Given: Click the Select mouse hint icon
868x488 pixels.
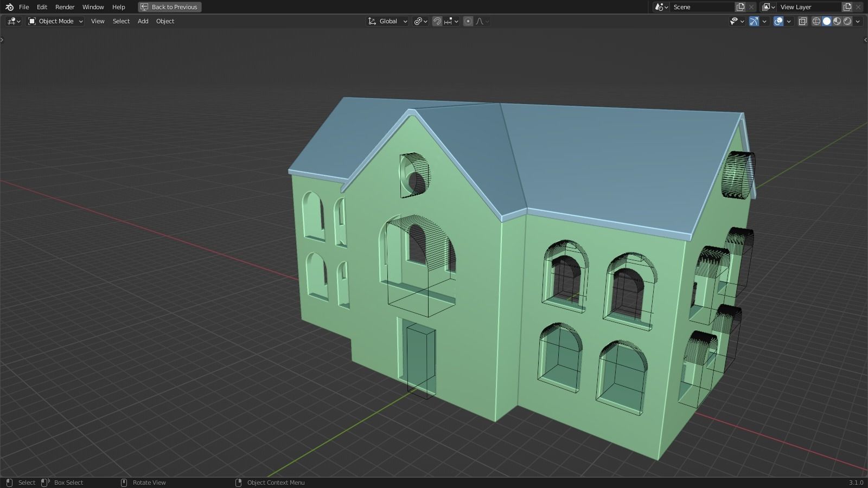Looking at the screenshot, I should (9, 483).
